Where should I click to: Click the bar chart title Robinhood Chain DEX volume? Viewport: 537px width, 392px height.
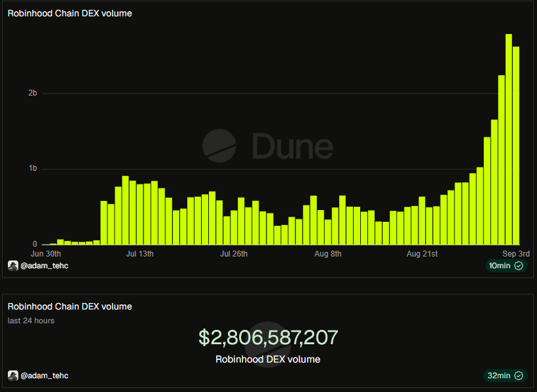coord(70,13)
